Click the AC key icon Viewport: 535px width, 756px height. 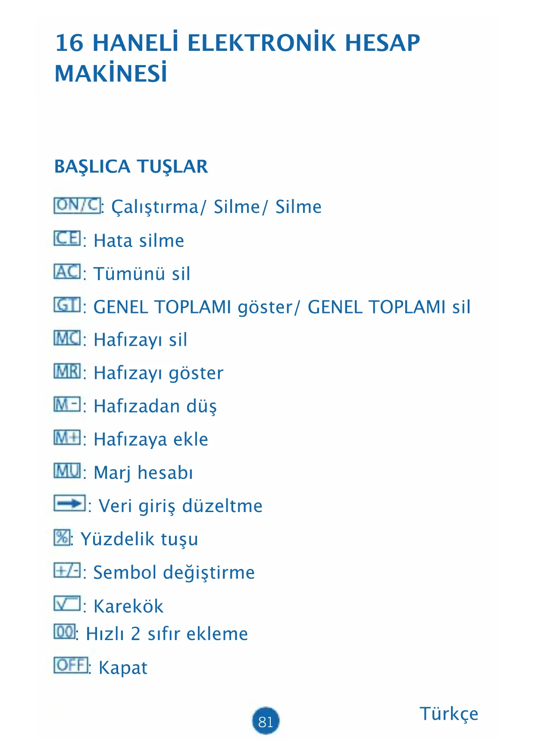click(67, 272)
